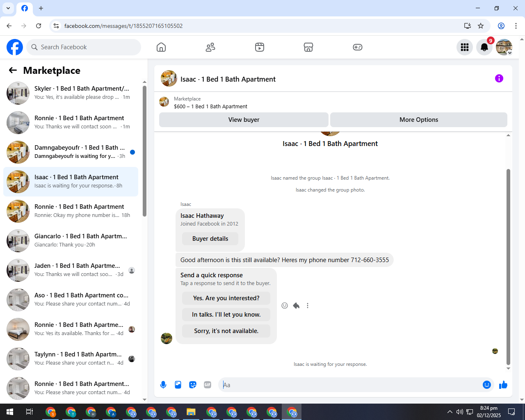Open taskbar clock showing 8:24 pm
Image resolution: width=525 pixels, height=420 pixels.
tap(489, 412)
